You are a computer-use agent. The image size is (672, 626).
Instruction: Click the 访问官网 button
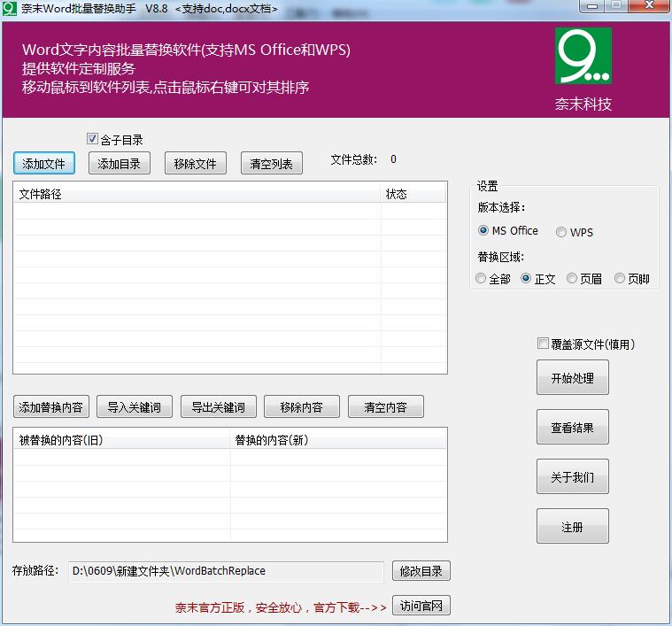tap(421, 606)
